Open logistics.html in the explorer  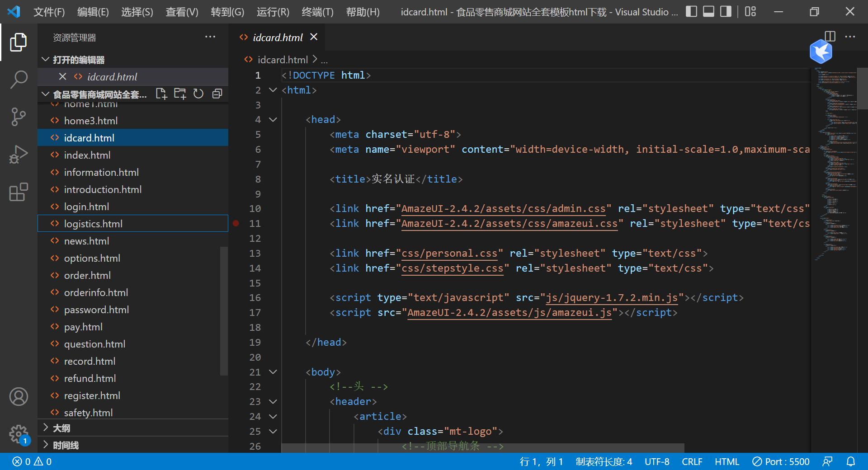point(133,223)
